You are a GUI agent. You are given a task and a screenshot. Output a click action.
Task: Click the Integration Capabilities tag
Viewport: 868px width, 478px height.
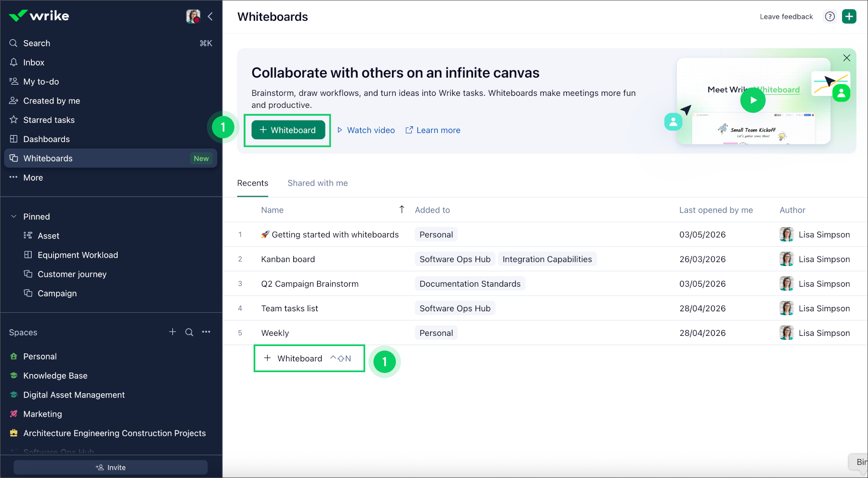click(547, 259)
